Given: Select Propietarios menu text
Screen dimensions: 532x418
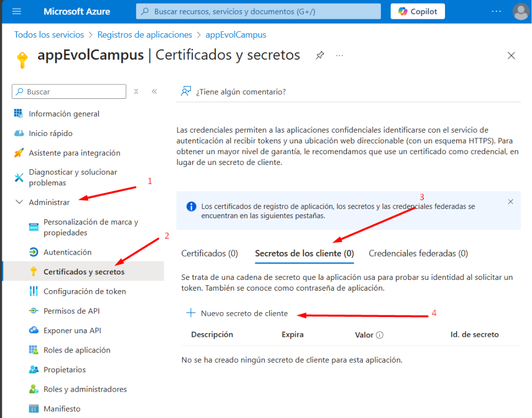Looking at the screenshot, I should click(64, 370).
